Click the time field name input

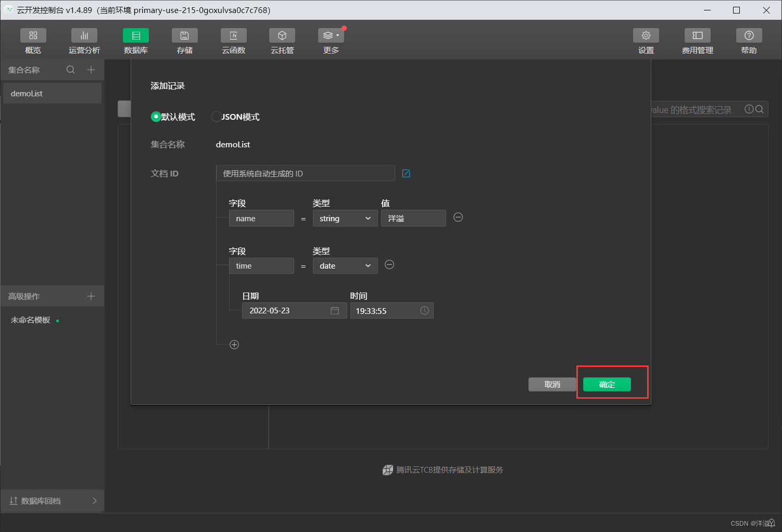(261, 265)
